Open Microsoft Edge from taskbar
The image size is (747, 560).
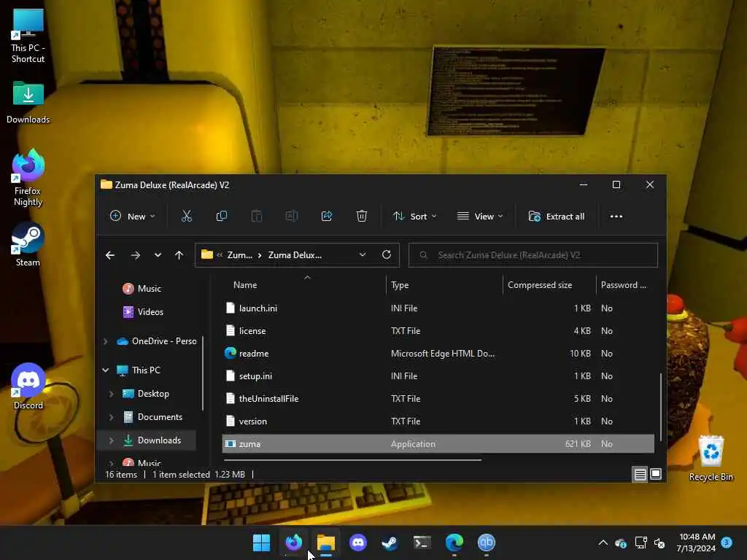[454, 542]
